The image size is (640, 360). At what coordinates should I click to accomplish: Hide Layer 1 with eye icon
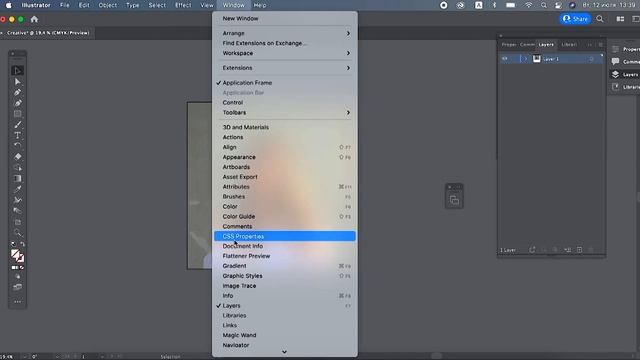tap(504, 59)
